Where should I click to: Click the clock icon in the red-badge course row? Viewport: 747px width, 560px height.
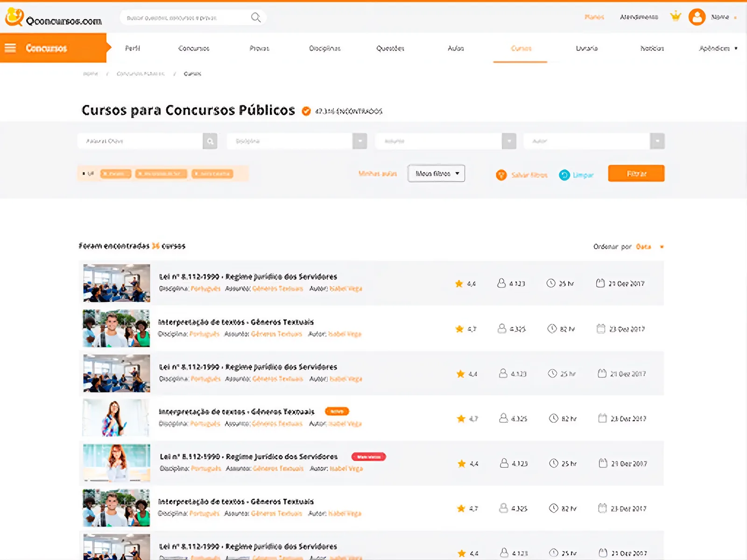click(554, 463)
